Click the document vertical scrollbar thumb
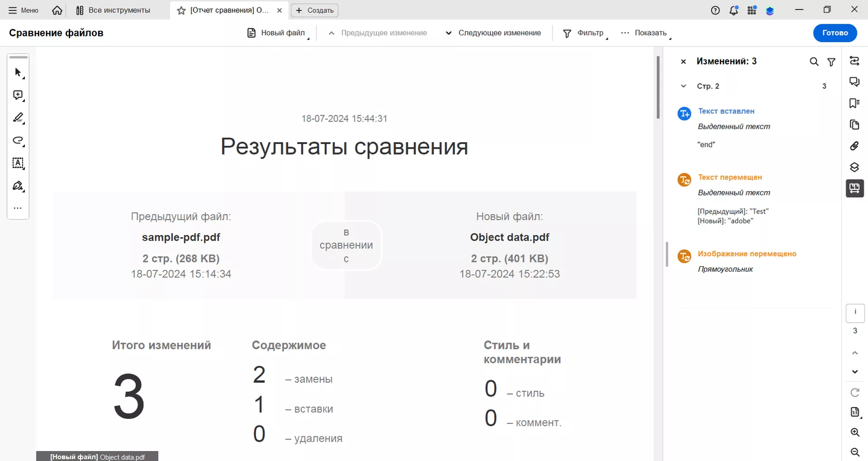The image size is (868, 461). pos(658,87)
